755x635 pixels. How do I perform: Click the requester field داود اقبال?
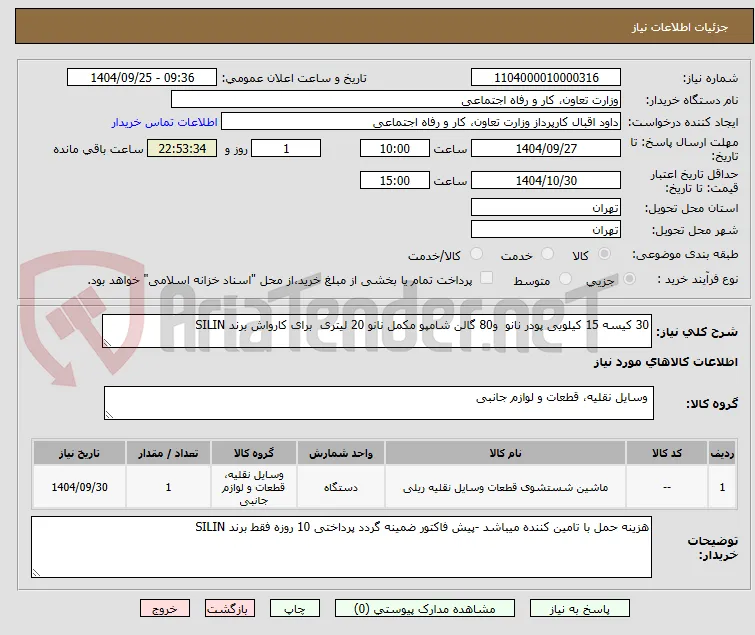pos(421,122)
